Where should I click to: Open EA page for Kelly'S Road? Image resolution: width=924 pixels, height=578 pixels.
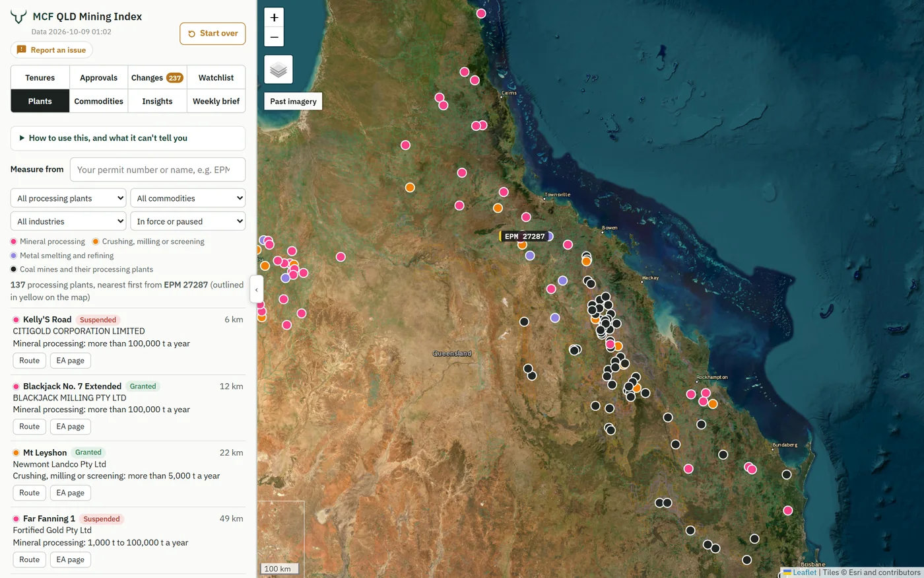coord(71,361)
